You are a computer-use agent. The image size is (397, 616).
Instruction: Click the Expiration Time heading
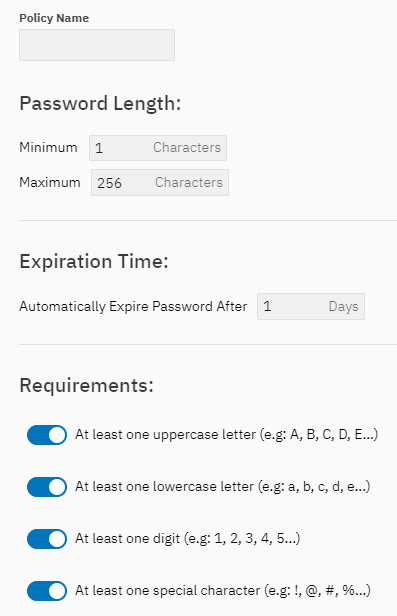[94, 262]
